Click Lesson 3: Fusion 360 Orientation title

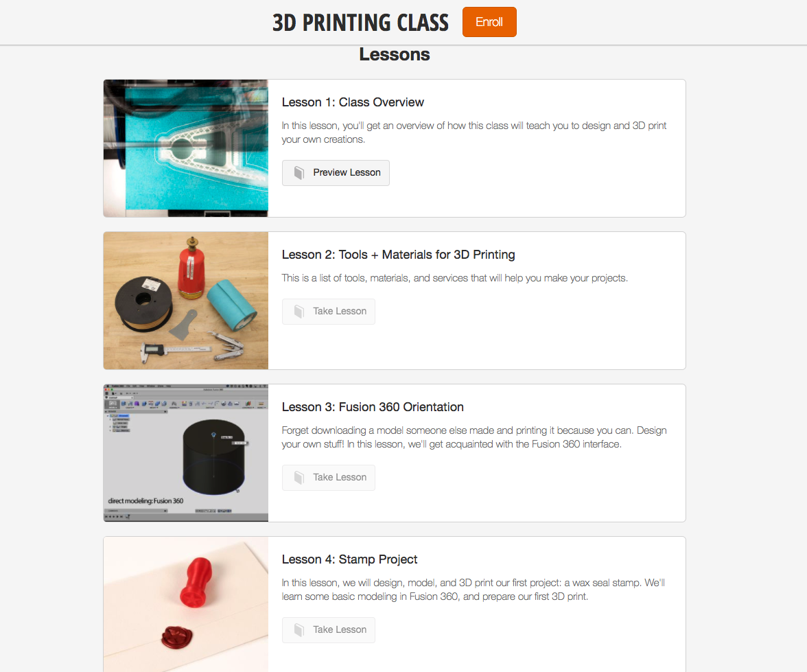373,407
